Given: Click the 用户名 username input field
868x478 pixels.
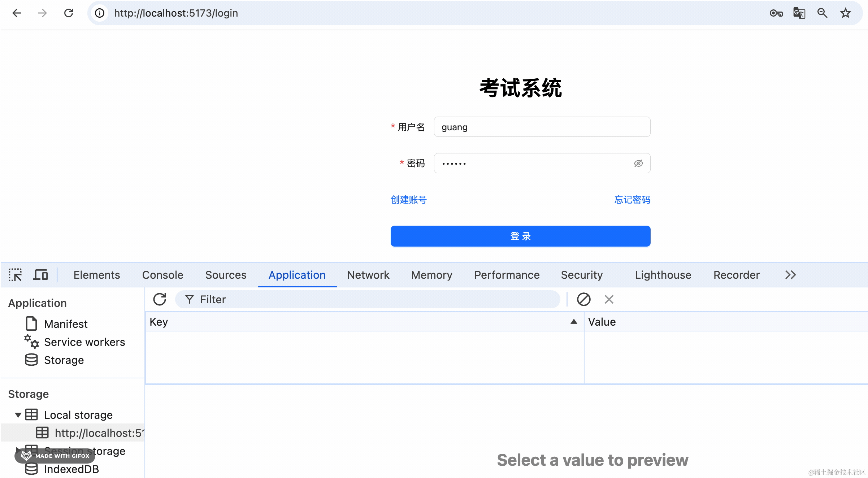Looking at the screenshot, I should click(x=542, y=127).
